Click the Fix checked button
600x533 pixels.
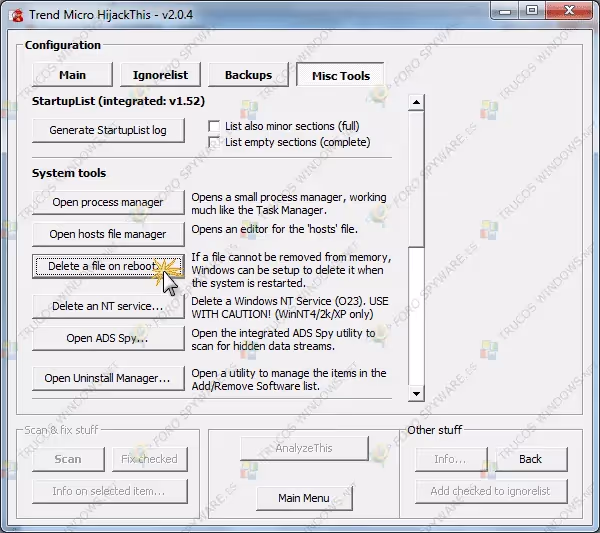click(150, 459)
